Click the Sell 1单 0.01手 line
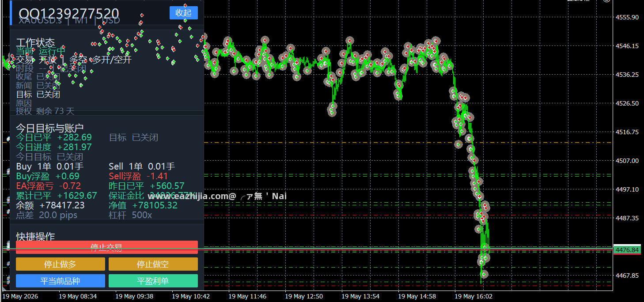Viewport: 644px width, 302px height. coord(142,166)
